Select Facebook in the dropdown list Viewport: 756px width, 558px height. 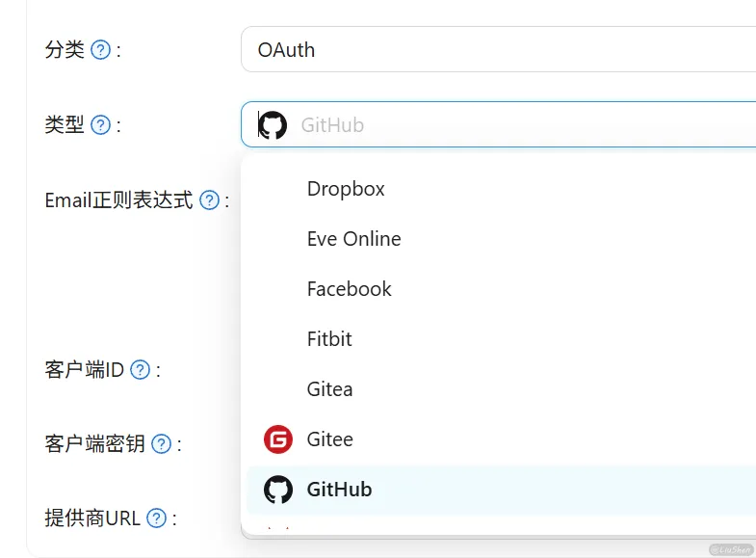pyautogui.click(x=349, y=289)
